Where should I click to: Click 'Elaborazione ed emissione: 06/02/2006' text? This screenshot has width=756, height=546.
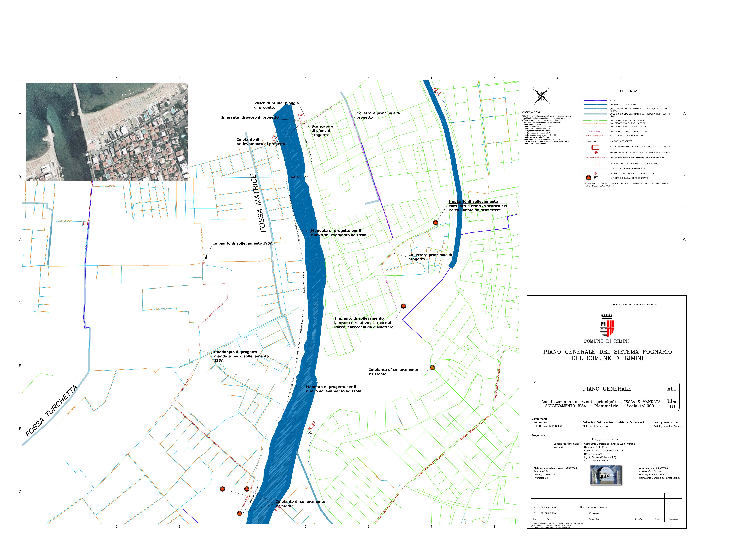[555, 468]
